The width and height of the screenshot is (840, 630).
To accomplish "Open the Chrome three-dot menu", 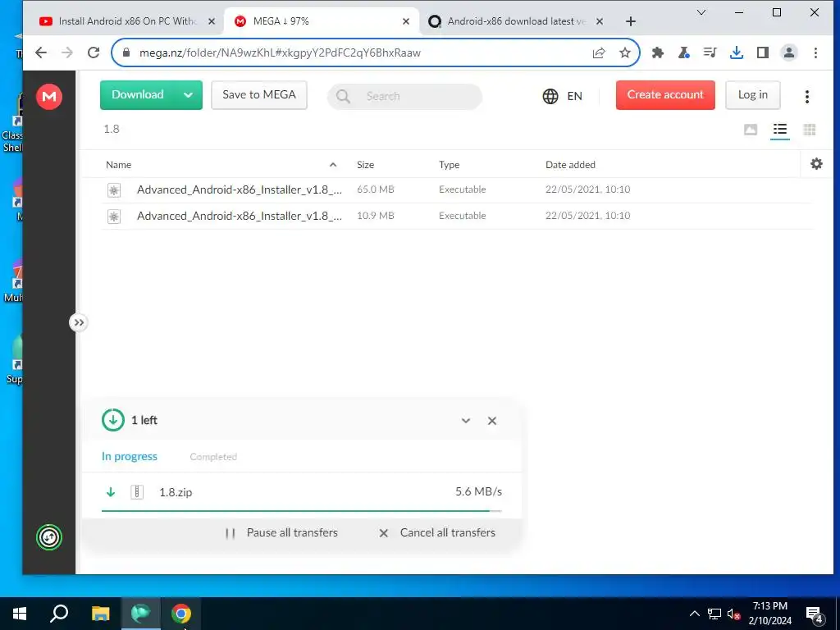I will click(x=815, y=52).
